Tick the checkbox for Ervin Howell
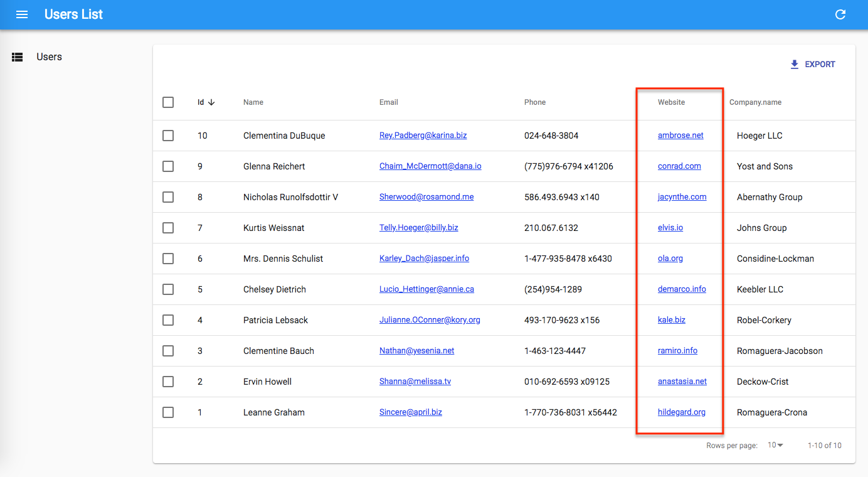Viewport: 868px width, 477px height. point(168,382)
